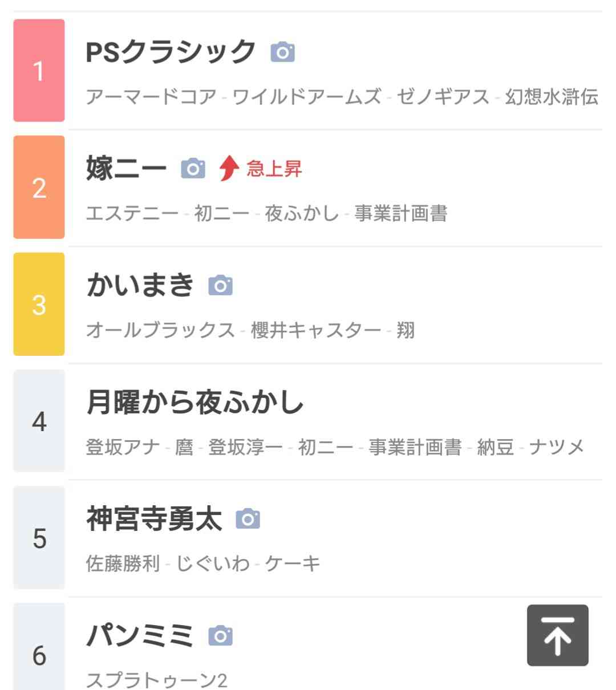Click the camera icon beside パンミミ
Image resolution: width=616 pixels, height=690 pixels.
point(220,635)
